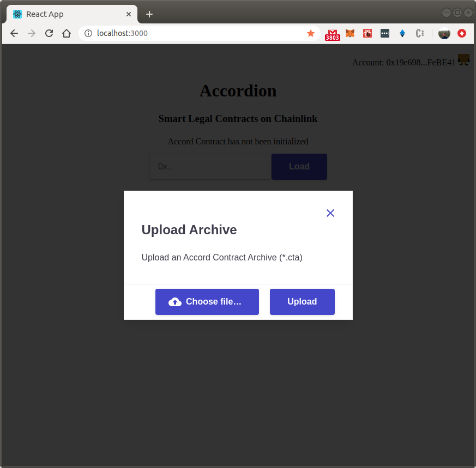Open the grey C extension icon

click(x=420, y=33)
